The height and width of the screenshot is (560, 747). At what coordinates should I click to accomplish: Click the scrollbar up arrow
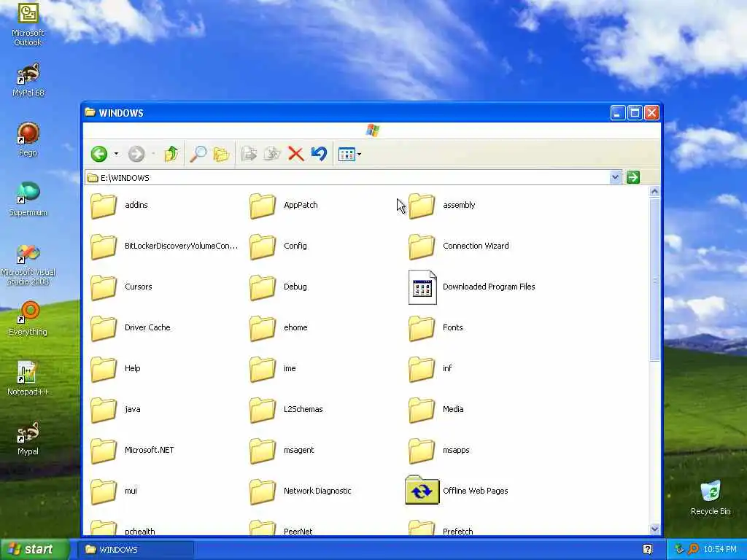(654, 192)
